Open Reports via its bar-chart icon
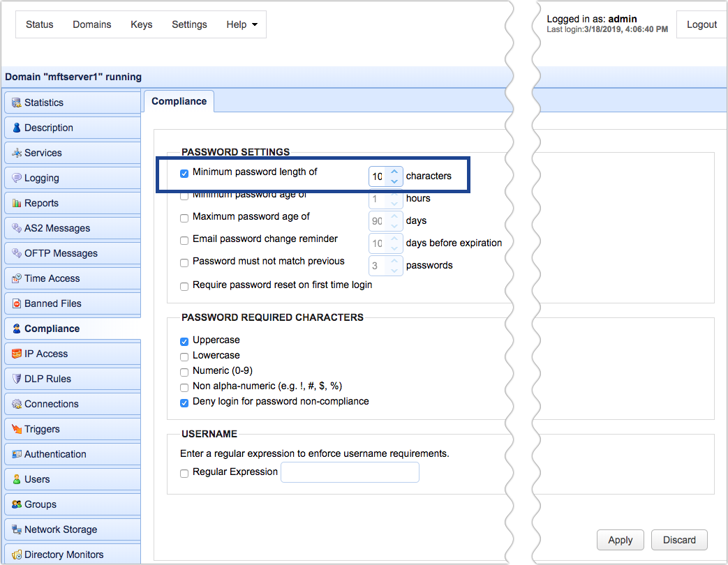This screenshot has width=728, height=565. (x=15, y=203)
